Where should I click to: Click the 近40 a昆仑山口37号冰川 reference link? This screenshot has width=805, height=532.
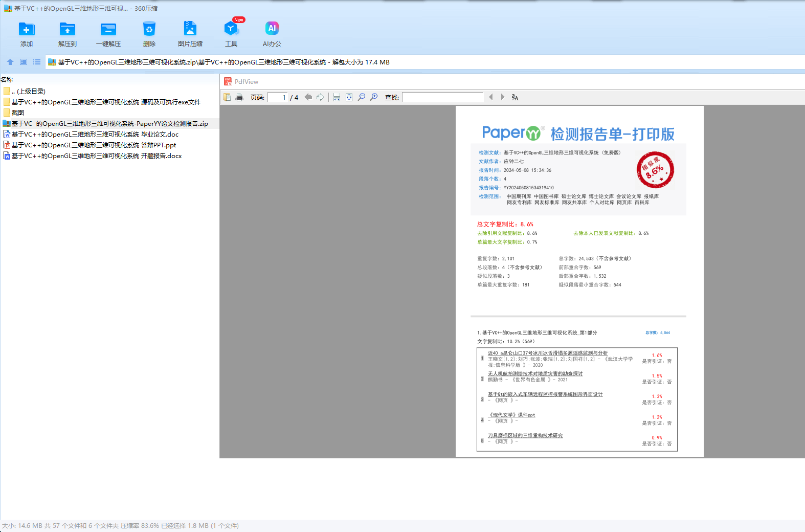click(548, 353)
